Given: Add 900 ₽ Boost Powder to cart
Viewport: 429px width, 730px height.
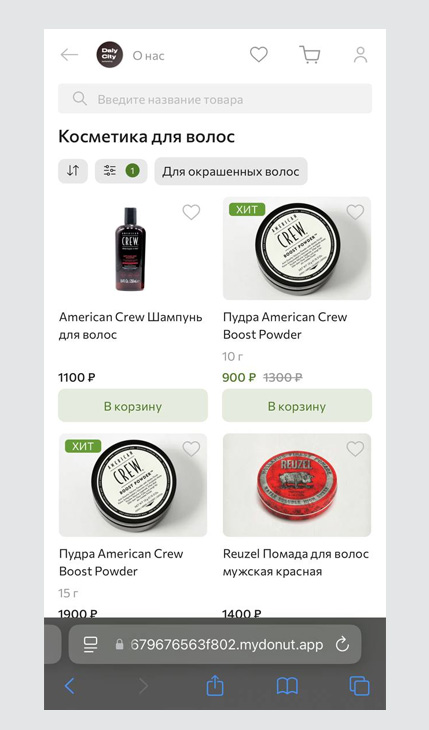Looking at the screenshot, I should point(297,406).
